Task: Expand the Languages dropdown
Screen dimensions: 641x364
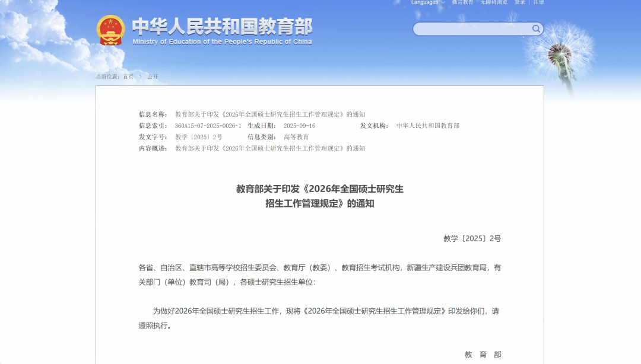Action: (424, 2)
